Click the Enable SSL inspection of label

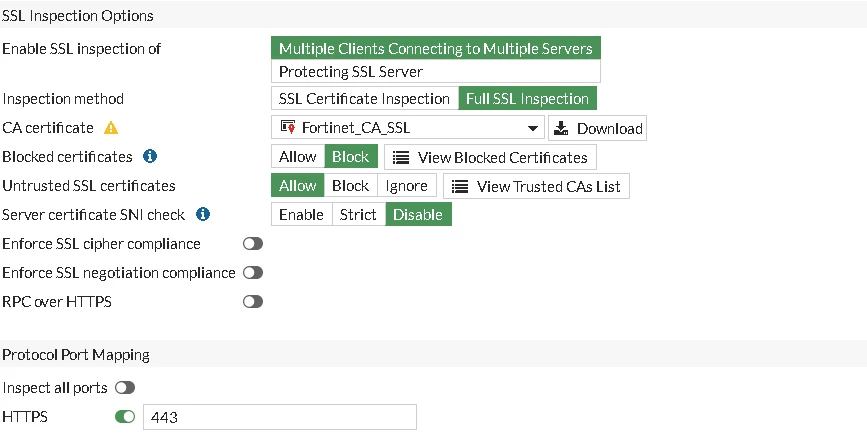tap(82, 49)
